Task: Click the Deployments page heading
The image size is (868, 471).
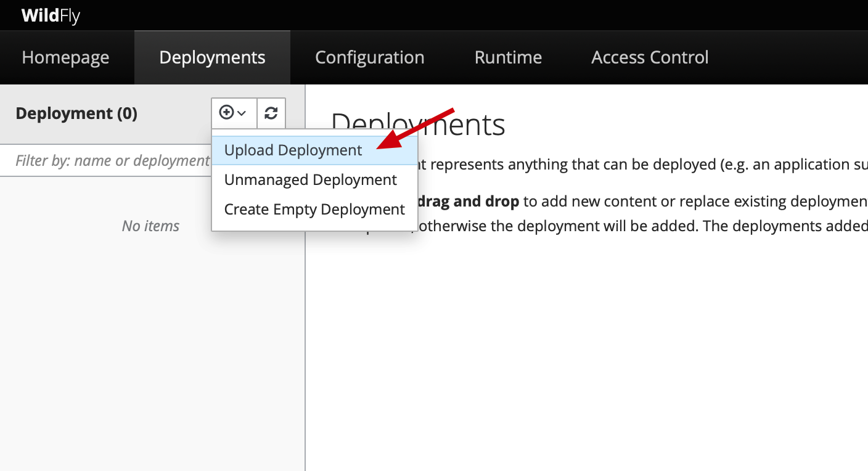Action: click(x=419, y=125)
